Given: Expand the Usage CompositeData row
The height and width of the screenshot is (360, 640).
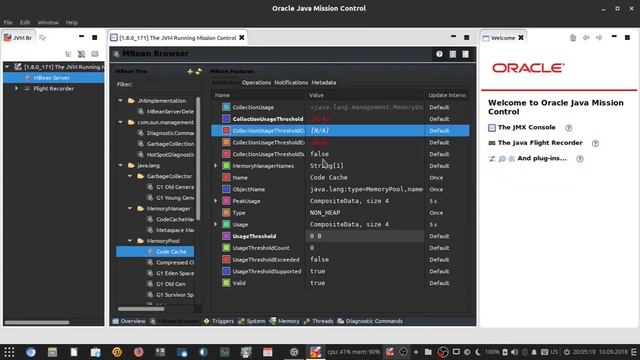Looking at the screenshot, I should pyautogui.click(x=216, y=224).
